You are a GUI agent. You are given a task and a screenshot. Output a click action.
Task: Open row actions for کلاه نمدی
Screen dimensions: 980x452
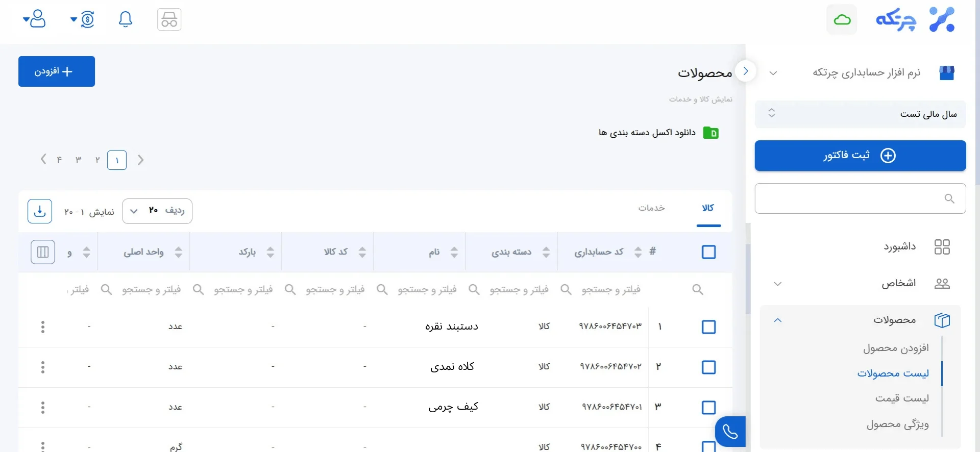(43, 367)
